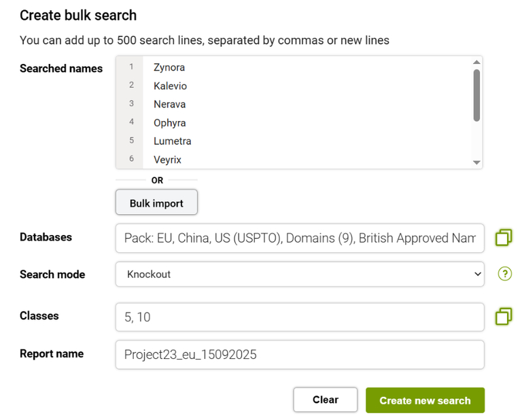522x420 pixels.
Task: Submit with the Create new search button
Action: pyautogui.click(x=425, y=400)
